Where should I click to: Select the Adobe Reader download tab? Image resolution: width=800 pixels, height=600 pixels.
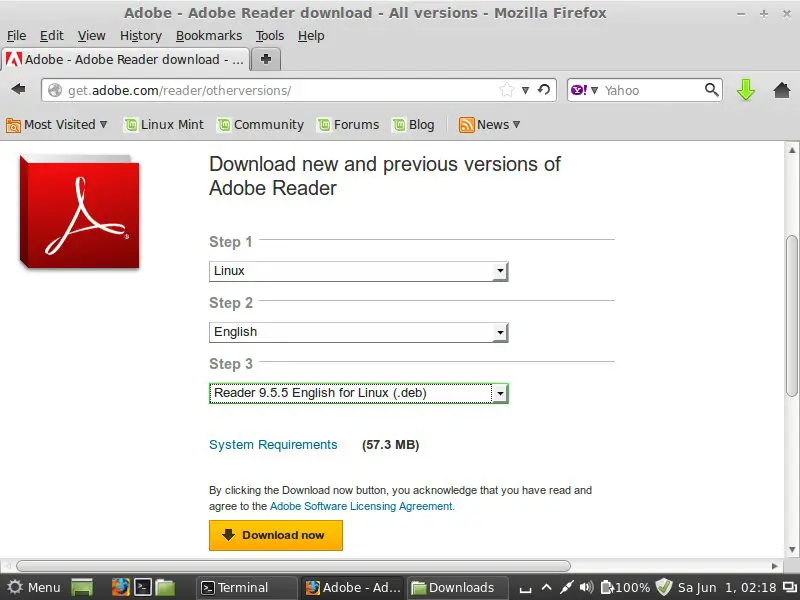pyautogui.click(x=126, y=59)
